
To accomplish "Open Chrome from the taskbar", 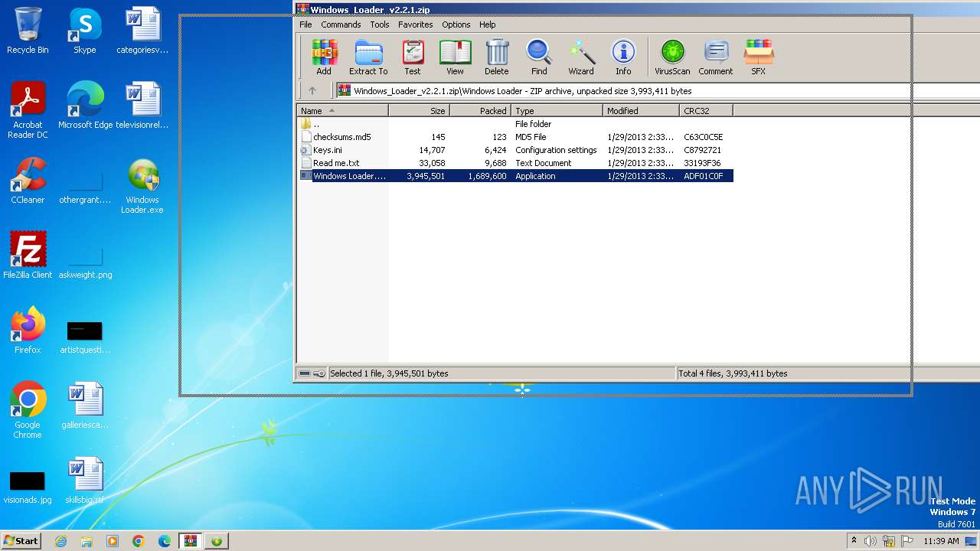I will tap(139, 541).
